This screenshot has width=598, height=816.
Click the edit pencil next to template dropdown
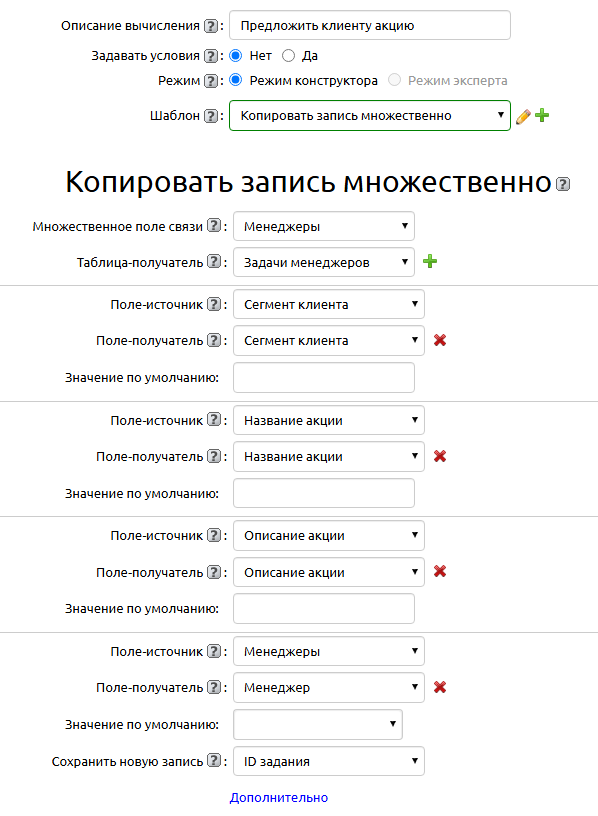(x=525, y=115)
